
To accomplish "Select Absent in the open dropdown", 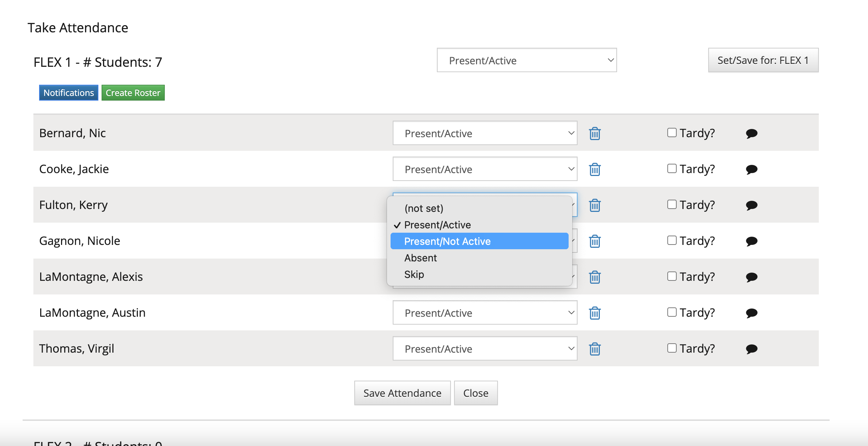I will [420, 257].
